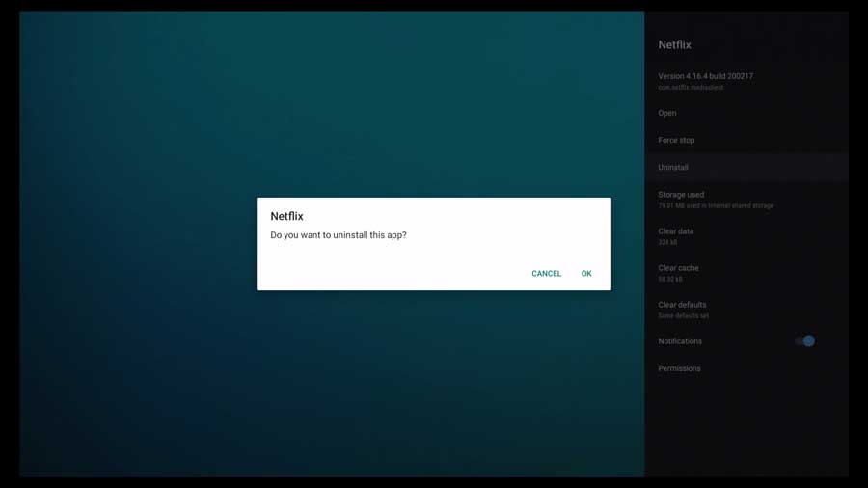Select Force stop in the Netflix panel

pos(746,140)
